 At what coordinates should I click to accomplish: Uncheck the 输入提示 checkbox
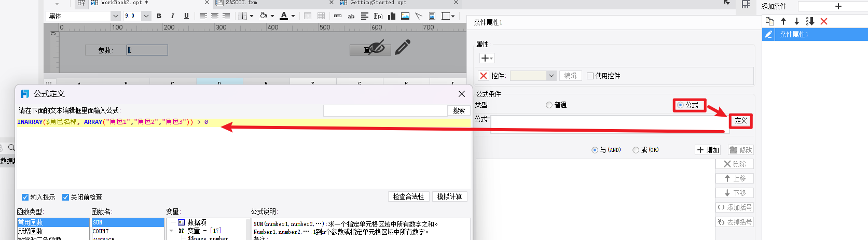(25, 197)
